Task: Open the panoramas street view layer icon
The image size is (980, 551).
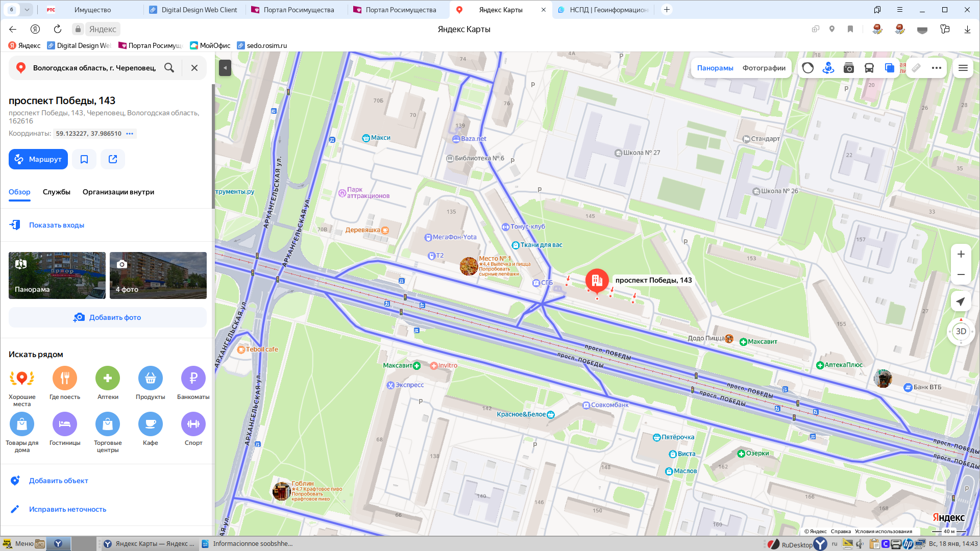Action: click(x=828, y=68)
